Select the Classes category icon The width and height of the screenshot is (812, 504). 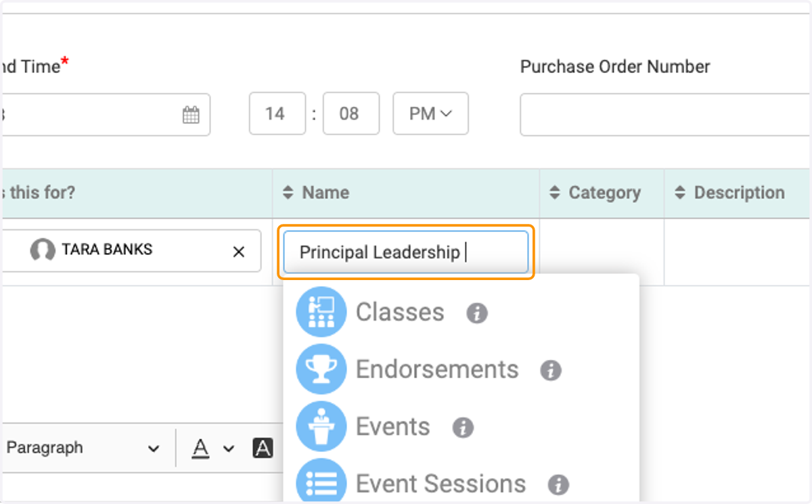coord(321,312)
